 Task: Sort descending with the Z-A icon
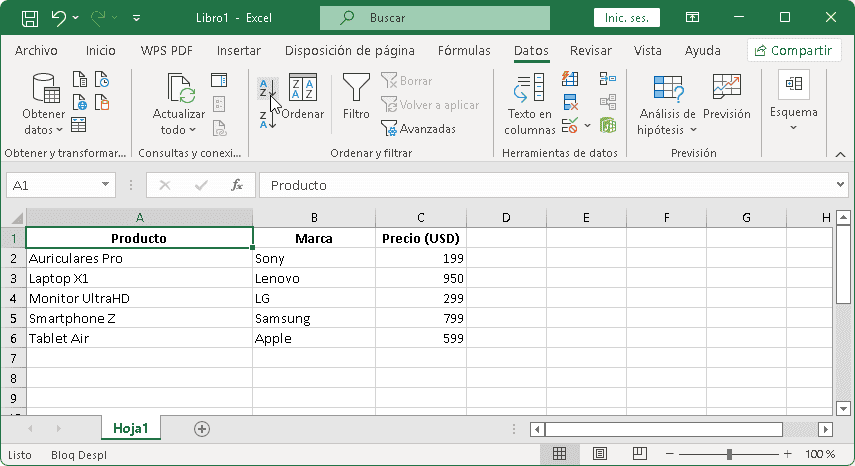tap(266, 120)
